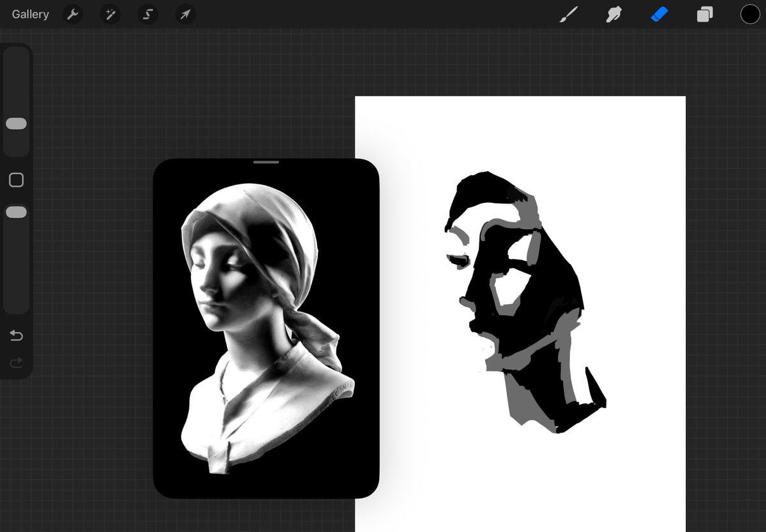Viewport: 766px width, 532px height.
Task: Undo the last stroke
Action: click(x=16, y=336)
